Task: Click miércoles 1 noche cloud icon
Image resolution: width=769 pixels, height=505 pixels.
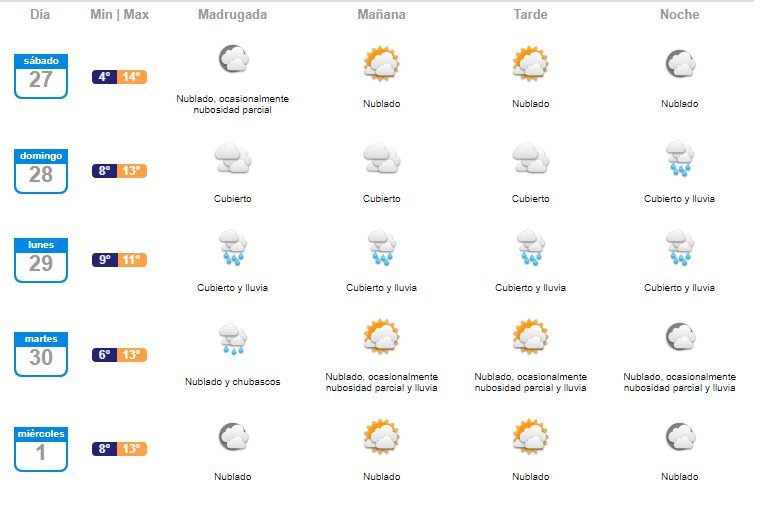Action: point(680,436)
